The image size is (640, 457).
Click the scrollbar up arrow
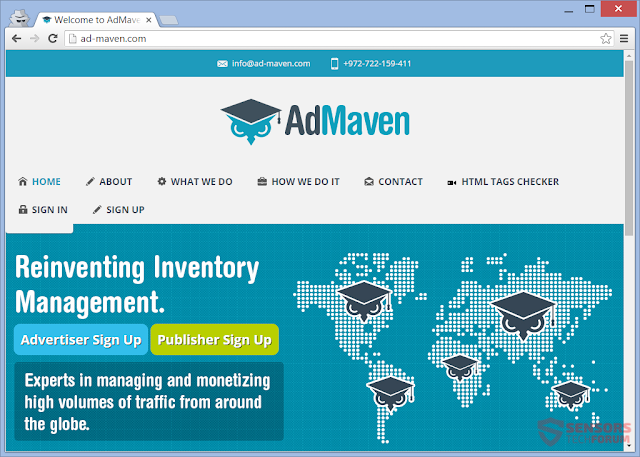[629, 55]
